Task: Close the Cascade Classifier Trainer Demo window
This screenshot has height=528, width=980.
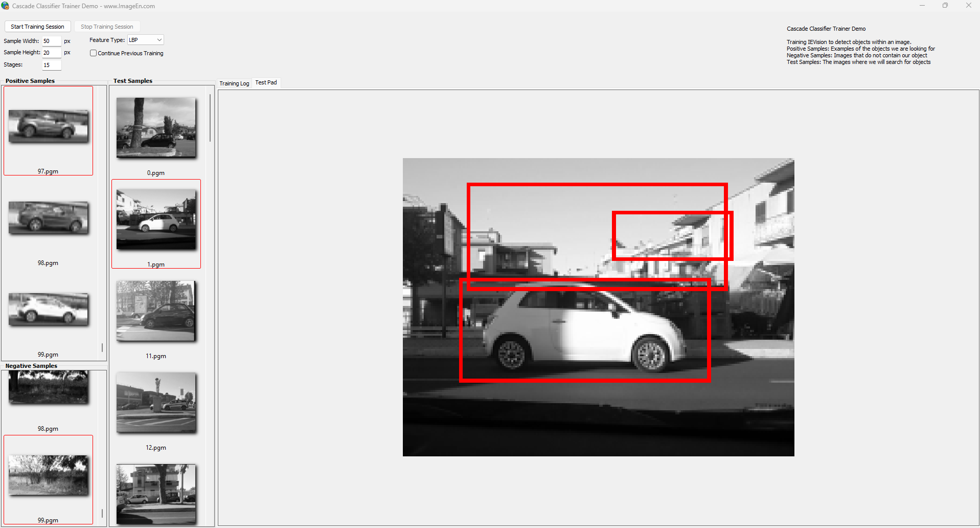Action: click(968, 6)
